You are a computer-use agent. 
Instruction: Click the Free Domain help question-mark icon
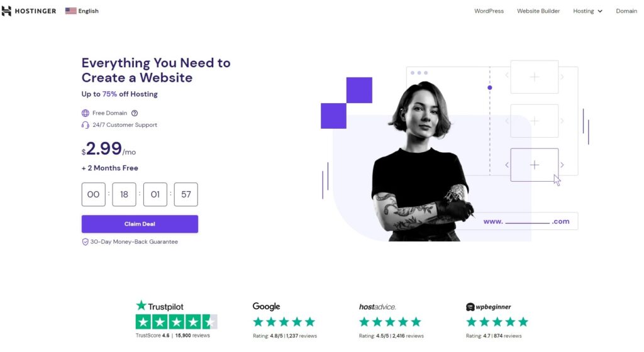(x=135, y=113)
